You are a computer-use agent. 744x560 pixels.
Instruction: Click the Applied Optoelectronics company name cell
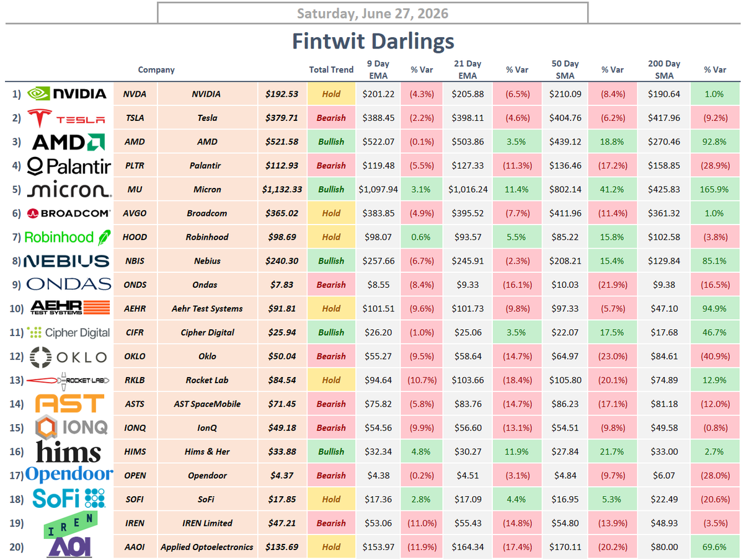[207, 547]
